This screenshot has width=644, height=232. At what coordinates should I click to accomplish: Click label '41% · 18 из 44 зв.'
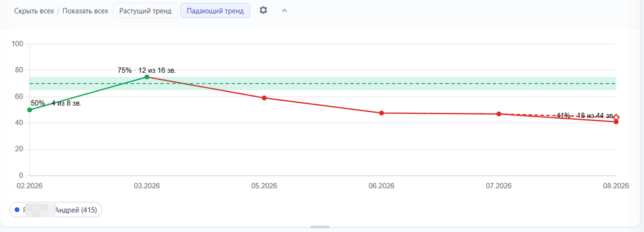coord(585,115)
